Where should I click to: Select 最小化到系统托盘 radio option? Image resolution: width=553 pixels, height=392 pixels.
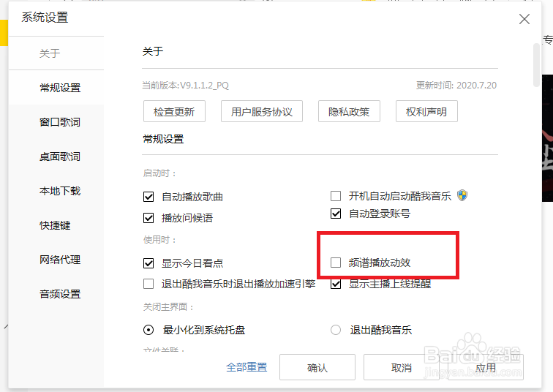pyautogui.click(x=148, y=330)
